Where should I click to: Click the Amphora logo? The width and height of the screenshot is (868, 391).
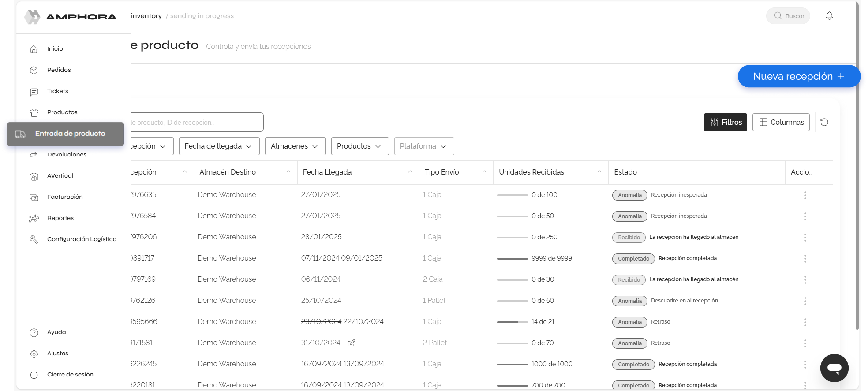tap(71, 17)
